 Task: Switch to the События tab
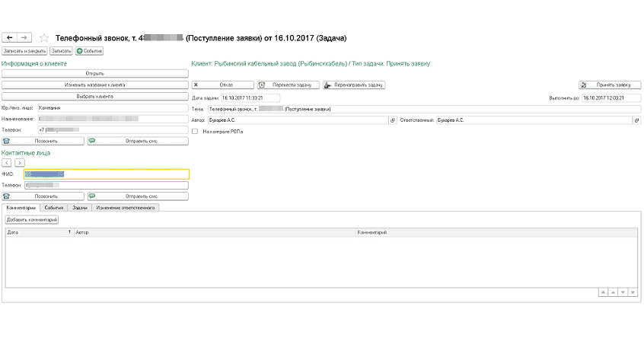(54, 208)
